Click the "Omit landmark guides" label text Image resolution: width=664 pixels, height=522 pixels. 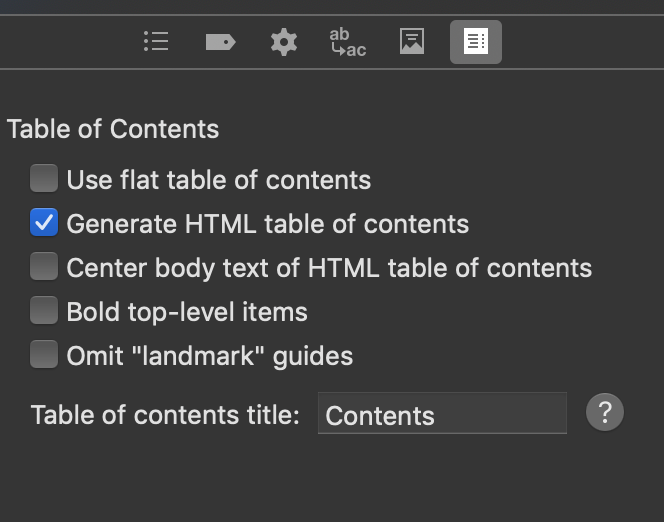[209, 356]
